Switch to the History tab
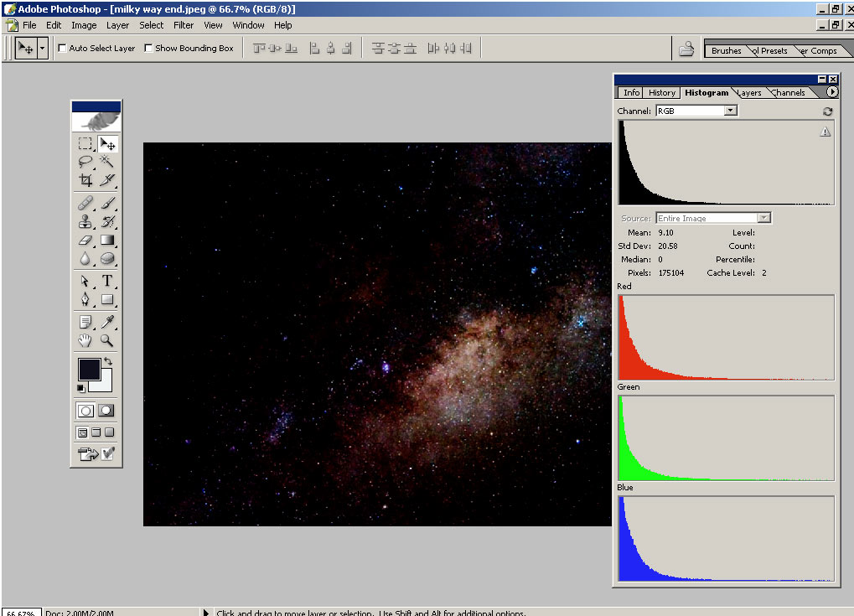 [x=661, y=93]
